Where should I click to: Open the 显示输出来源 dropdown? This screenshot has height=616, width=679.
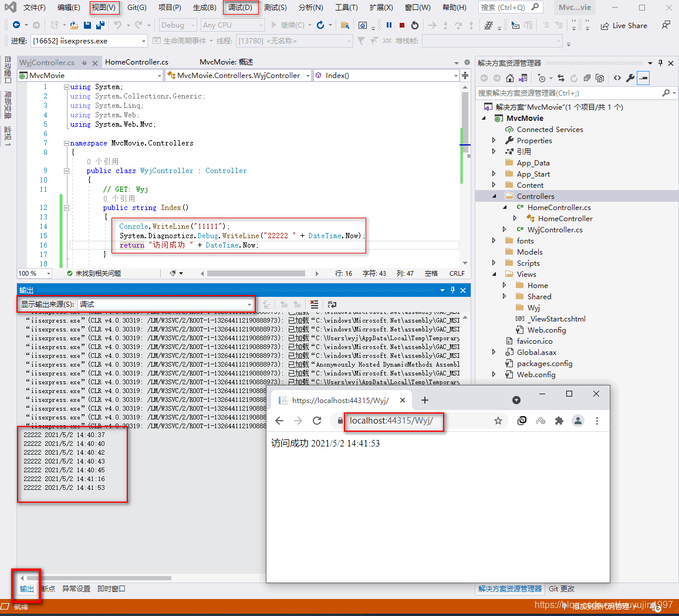pyautogui.click(x=249, y=304)
